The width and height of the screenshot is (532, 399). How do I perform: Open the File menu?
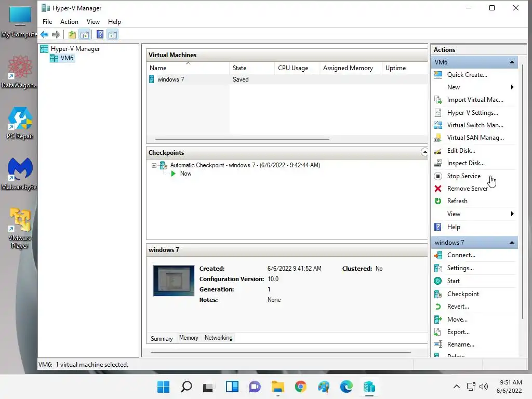[x=47, y=22]
